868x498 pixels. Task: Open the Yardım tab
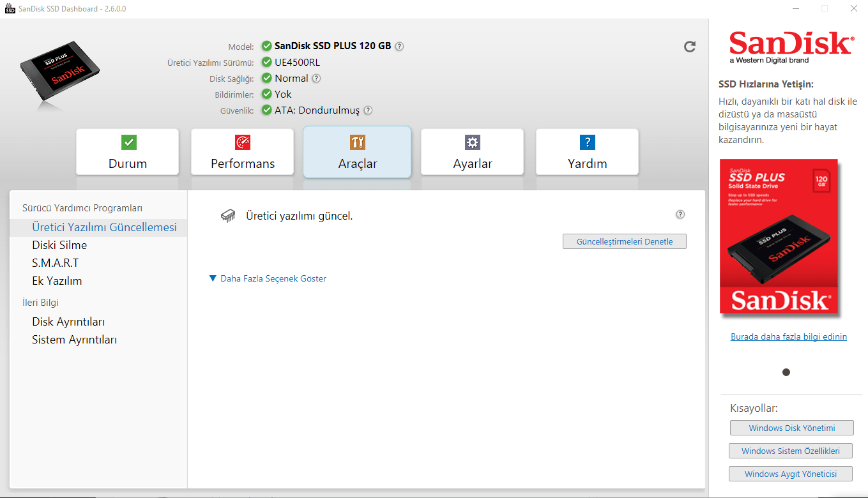point(587,152)
